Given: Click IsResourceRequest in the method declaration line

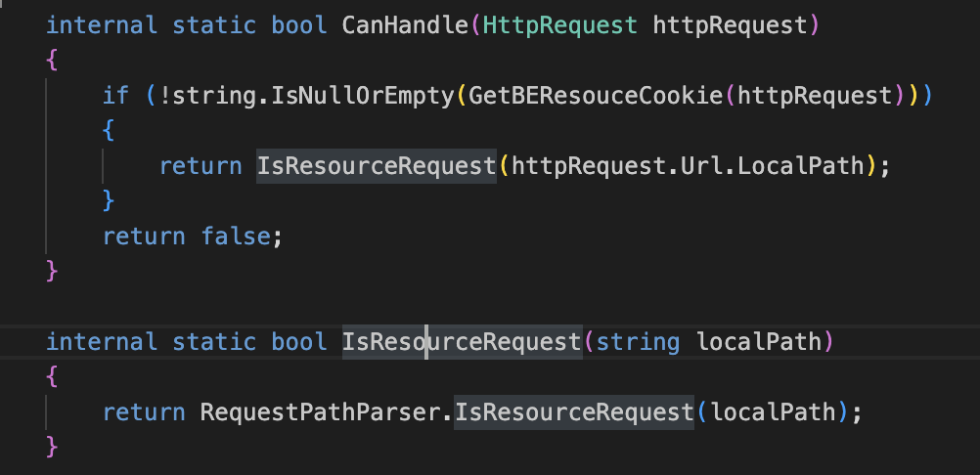Looking at the screenshot, I should 462,342.
